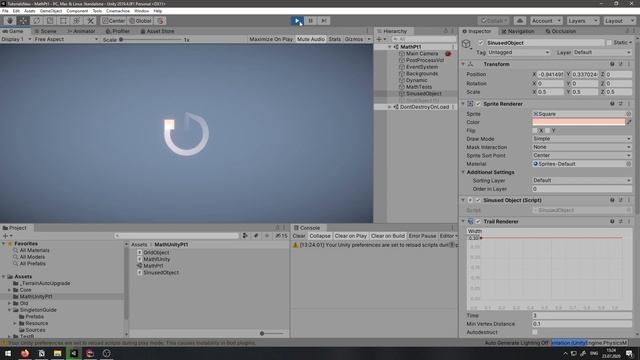Toggle the Stats overlay

pos(334,39)
